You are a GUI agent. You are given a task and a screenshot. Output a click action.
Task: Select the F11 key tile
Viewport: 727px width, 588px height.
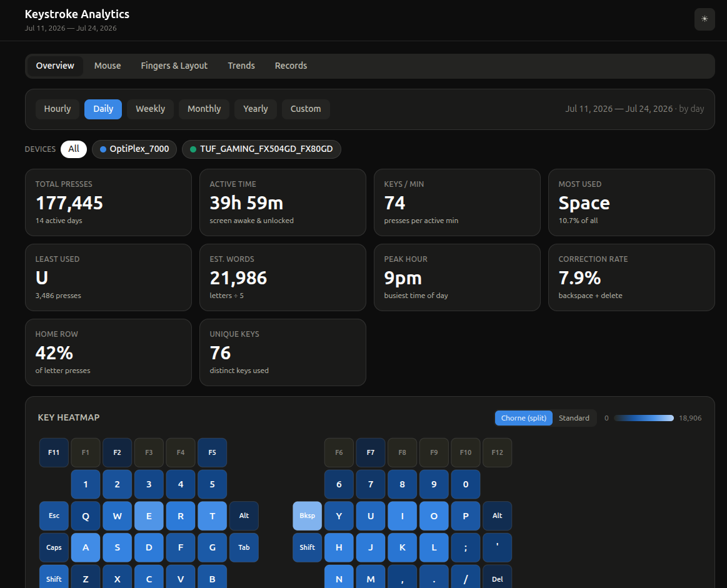tap(54, 452)
